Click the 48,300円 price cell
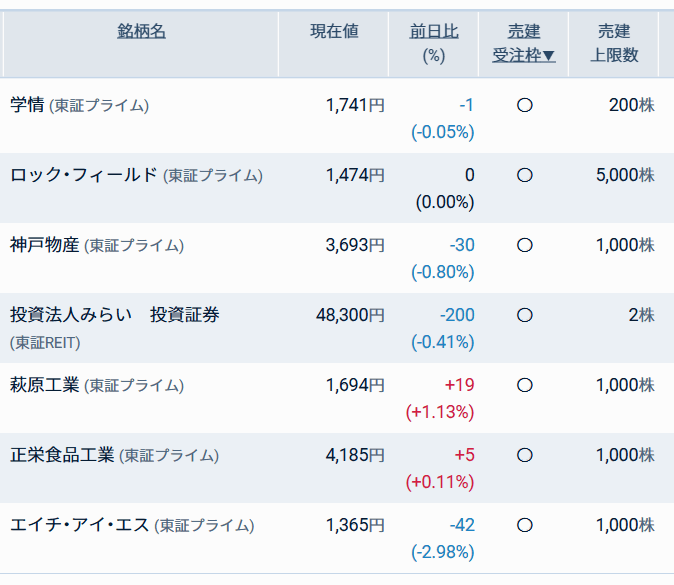674x585 pixels. click(x=350, y=315)
